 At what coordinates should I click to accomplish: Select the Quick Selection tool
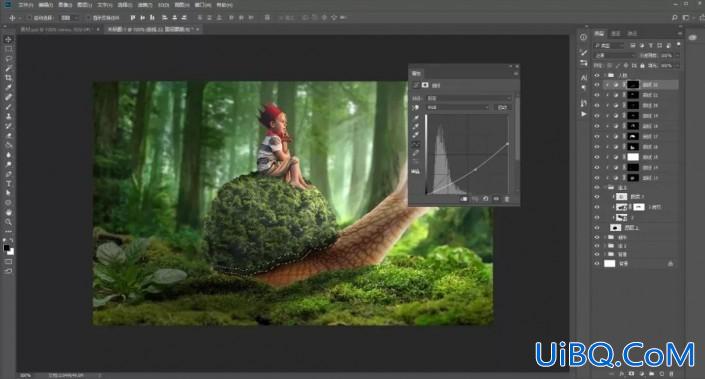pos(9,68)
